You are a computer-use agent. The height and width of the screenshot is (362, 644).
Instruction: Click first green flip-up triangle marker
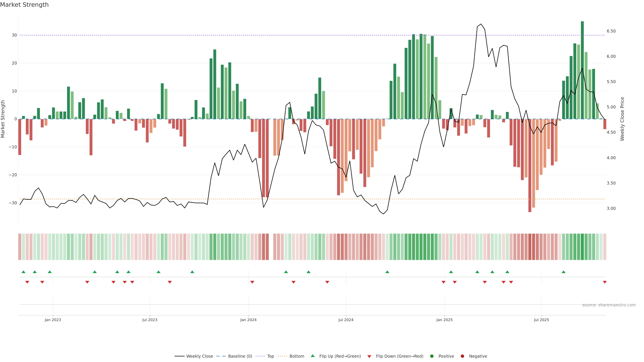[23, 272]
